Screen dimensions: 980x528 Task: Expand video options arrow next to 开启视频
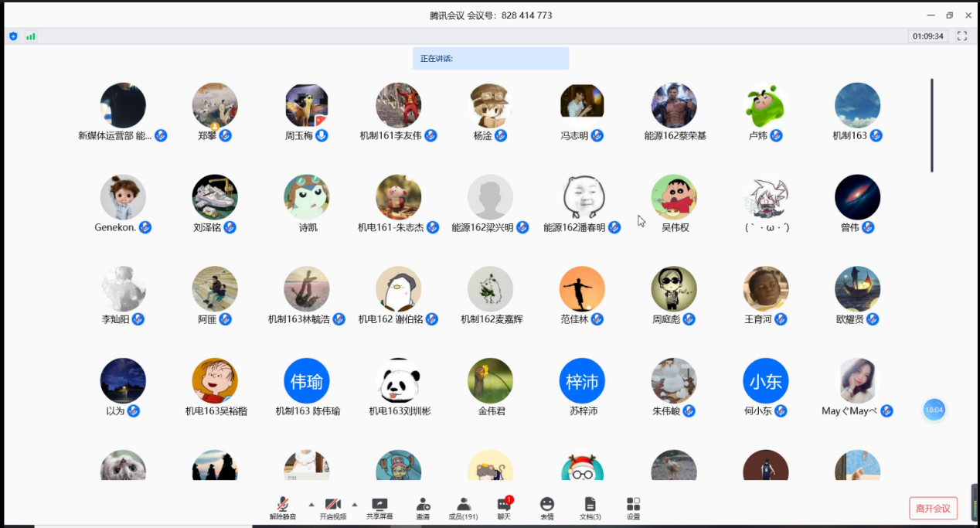click(355, 504)
